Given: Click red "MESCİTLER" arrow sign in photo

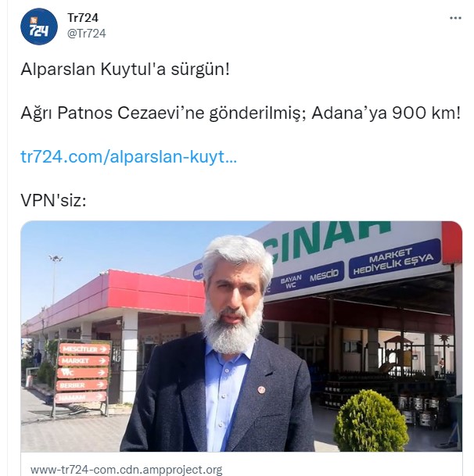Looking at the screenshot, I should [84, 349].
